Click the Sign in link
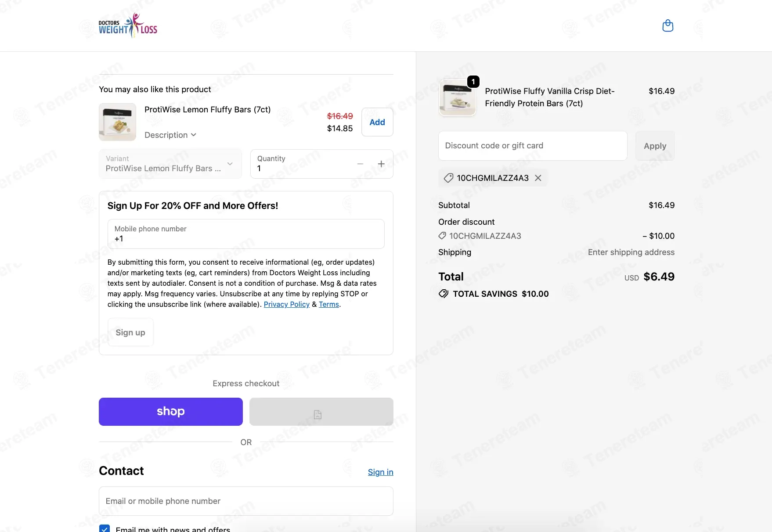 (381, 472)
